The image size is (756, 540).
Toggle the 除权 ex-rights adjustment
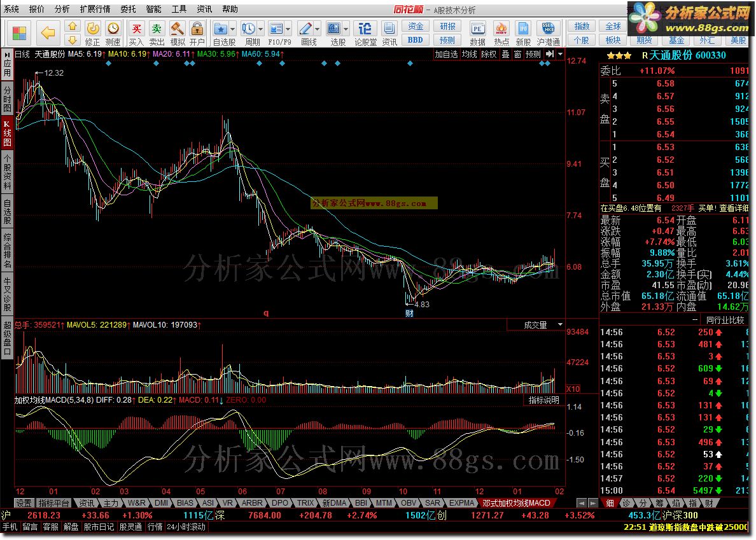click(489, 55)
